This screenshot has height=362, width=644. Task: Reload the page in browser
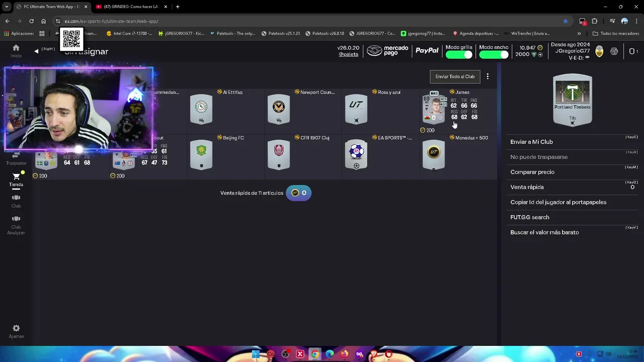click(31, 21)
